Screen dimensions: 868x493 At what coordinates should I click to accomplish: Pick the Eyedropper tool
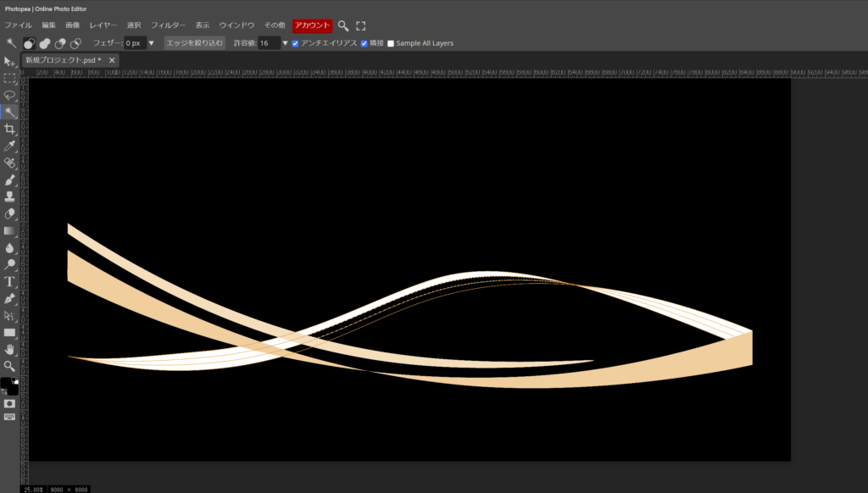9,146
